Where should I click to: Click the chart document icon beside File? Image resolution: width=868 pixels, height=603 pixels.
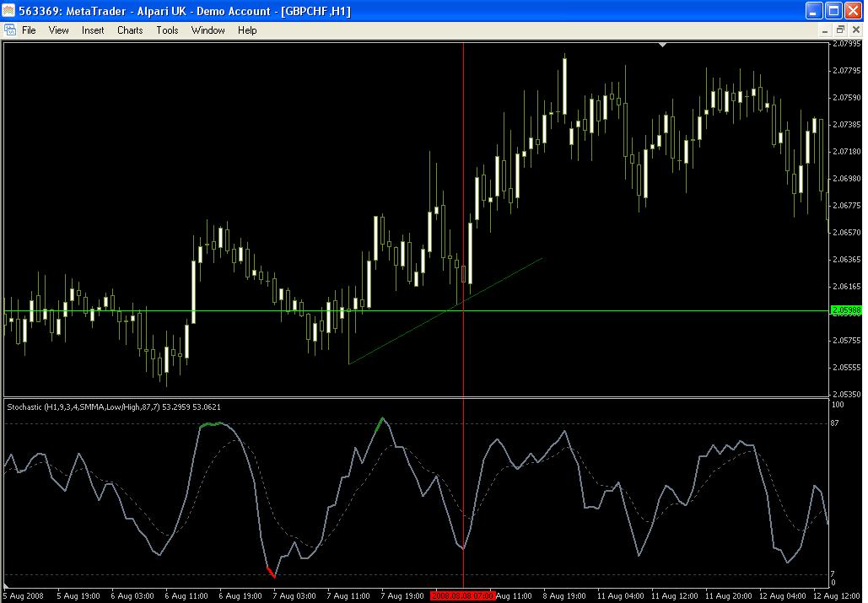tap(9, 30)
